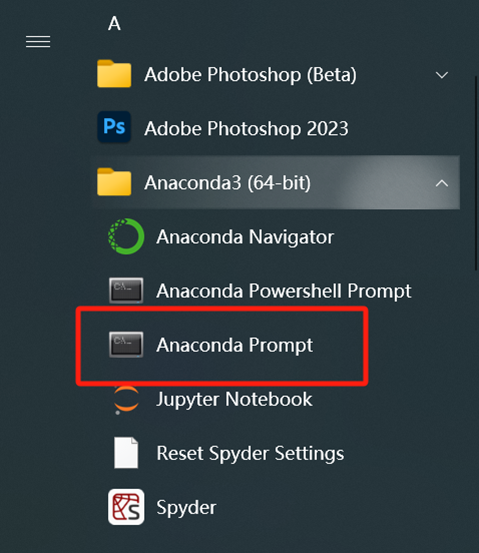Open the hamburger menu icon
The height and width of the screenshot is (553, 479).
click(38, 42)
